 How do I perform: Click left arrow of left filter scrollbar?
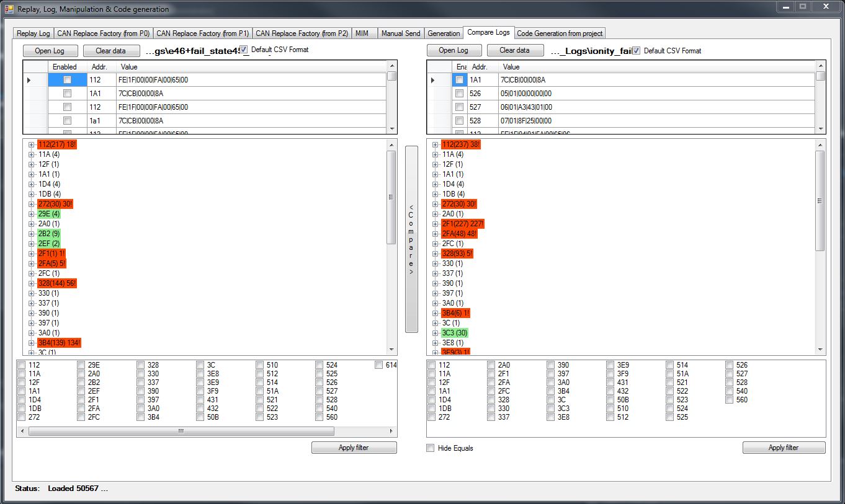point(22,431)
